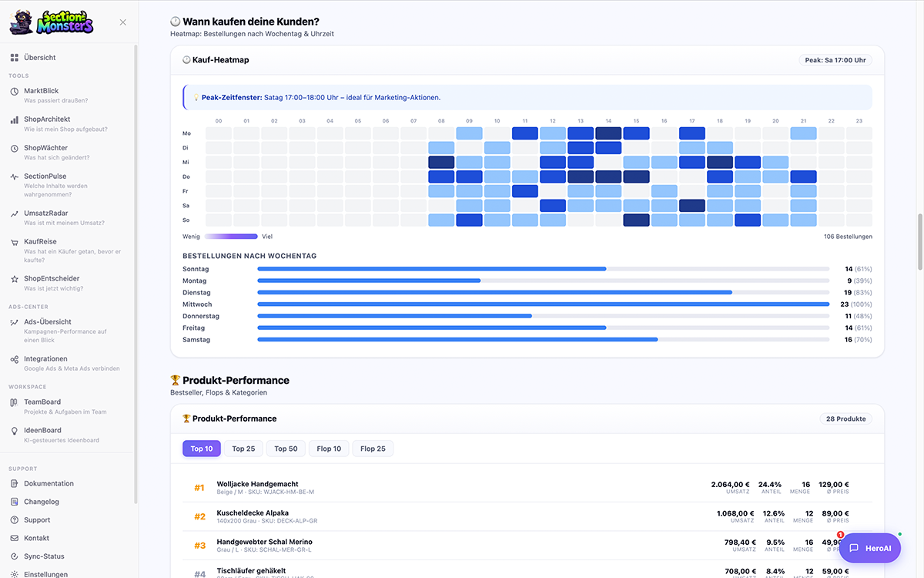
Task: Click the Support clipboard icon
Action: point(15,520)
